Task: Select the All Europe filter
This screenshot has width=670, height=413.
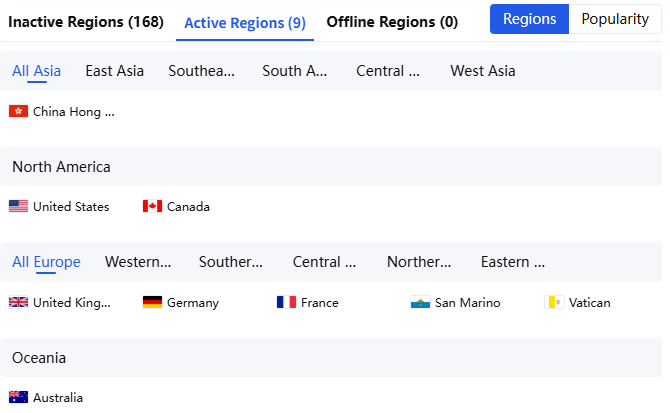Action: point(46,262)
